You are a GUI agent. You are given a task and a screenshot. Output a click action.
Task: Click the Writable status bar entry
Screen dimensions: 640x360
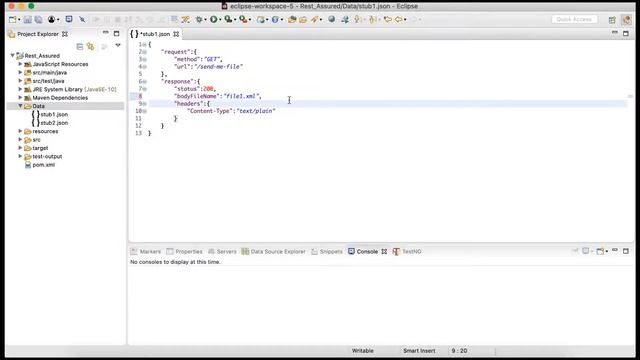click(x=362, y=351)
